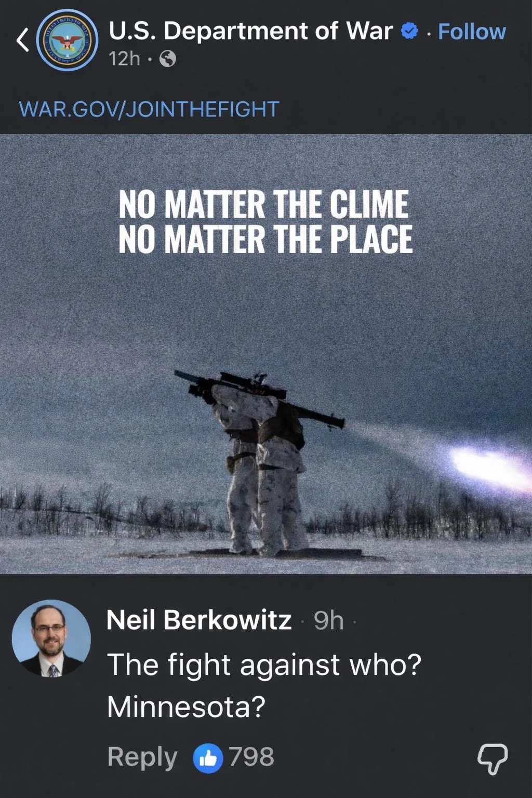Click the globe public-audience icon
Image resolution: width=532 pixels, height=798 pixels.
[x=167, y=59]
